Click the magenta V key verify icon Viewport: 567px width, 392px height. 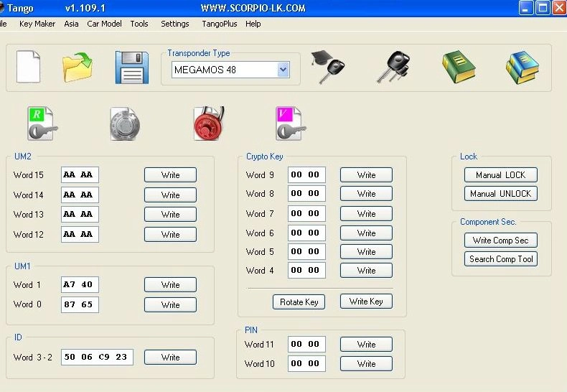(x=291, y=123)
